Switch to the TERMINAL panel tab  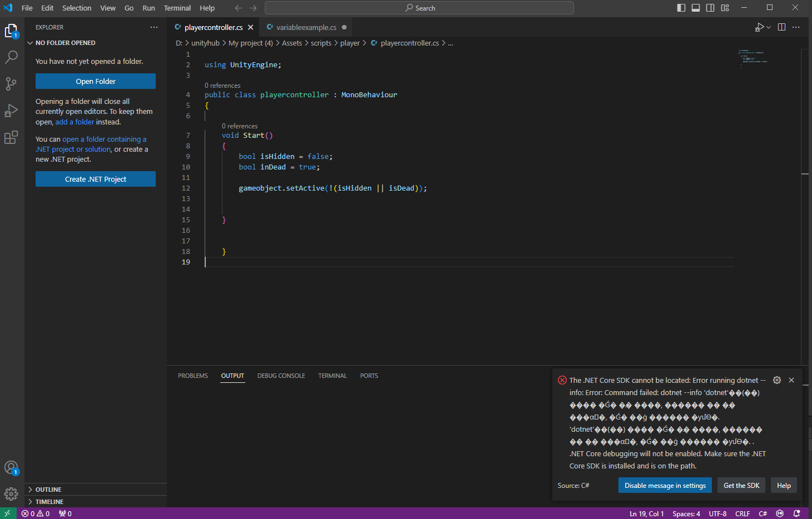click(x=333, y=376)
